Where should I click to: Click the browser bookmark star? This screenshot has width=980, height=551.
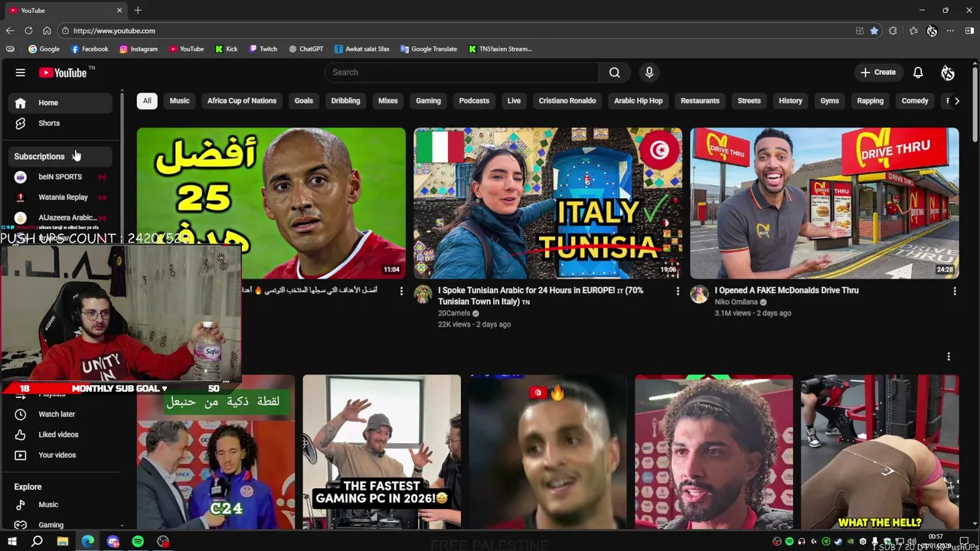(x=874, y=31)
